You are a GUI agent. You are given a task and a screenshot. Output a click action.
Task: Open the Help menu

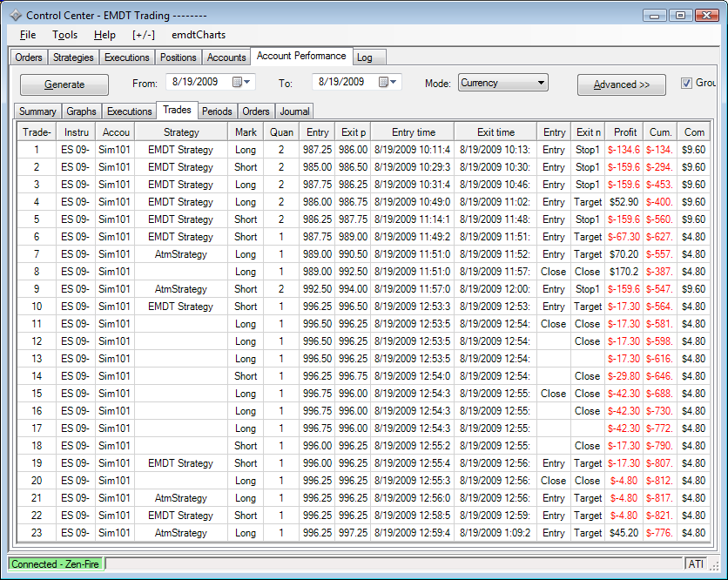(104, 35)
